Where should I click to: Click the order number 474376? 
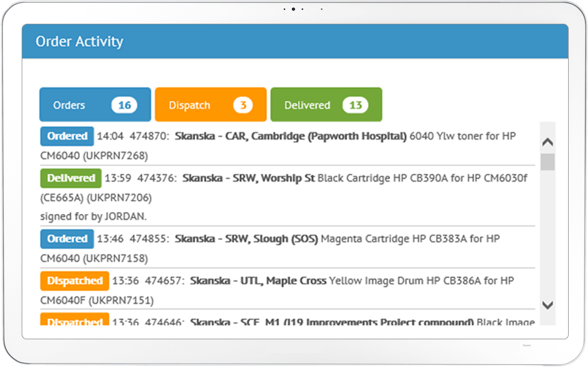click(x=157, y=178)
